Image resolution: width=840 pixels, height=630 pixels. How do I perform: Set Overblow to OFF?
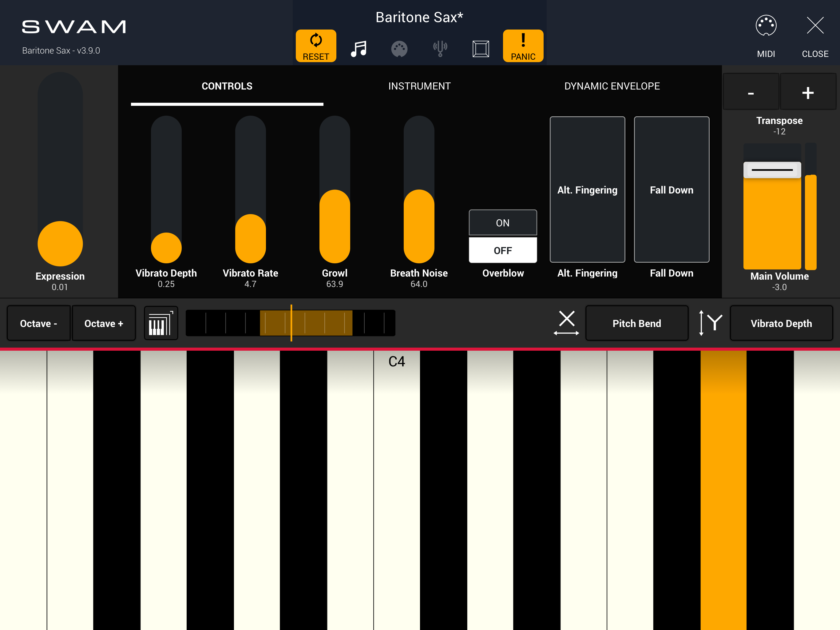click(x=503, y=250)
